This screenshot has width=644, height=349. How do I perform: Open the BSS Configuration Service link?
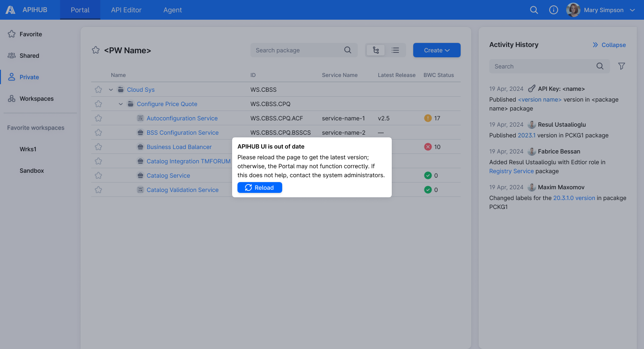point(182,132)
